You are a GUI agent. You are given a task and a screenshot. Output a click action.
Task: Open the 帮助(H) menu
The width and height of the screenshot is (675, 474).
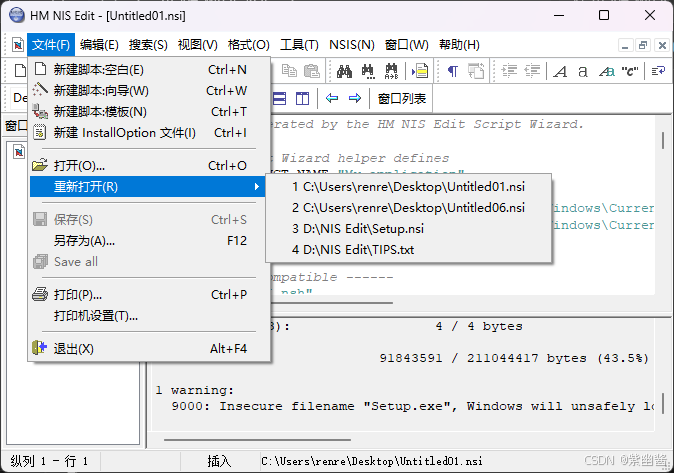pos(459,45)
